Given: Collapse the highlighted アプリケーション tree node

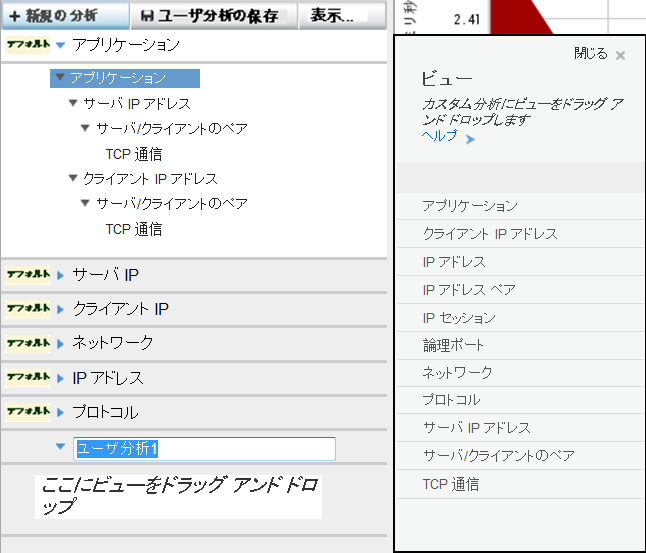Looking at the screenshot, I should [x=60, y=77].
